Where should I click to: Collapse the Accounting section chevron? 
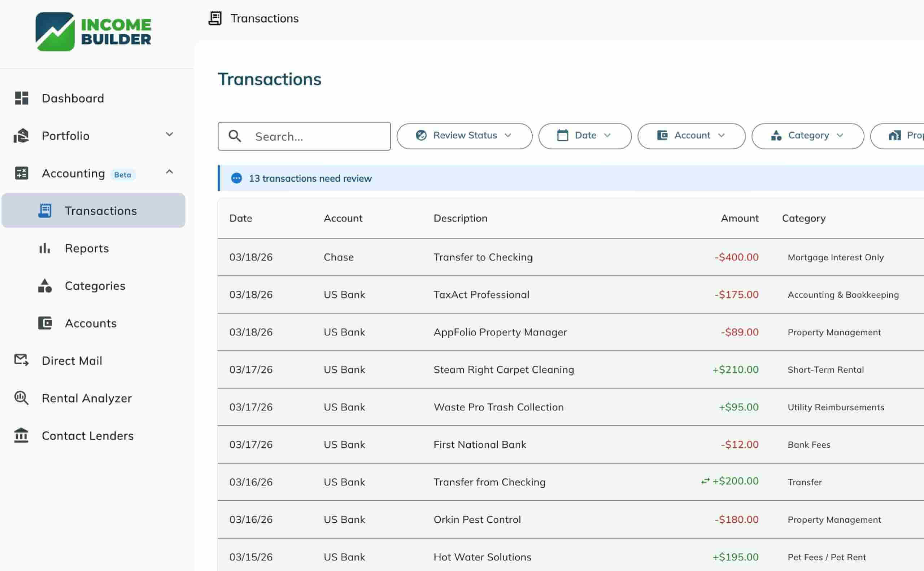(170, 171)
